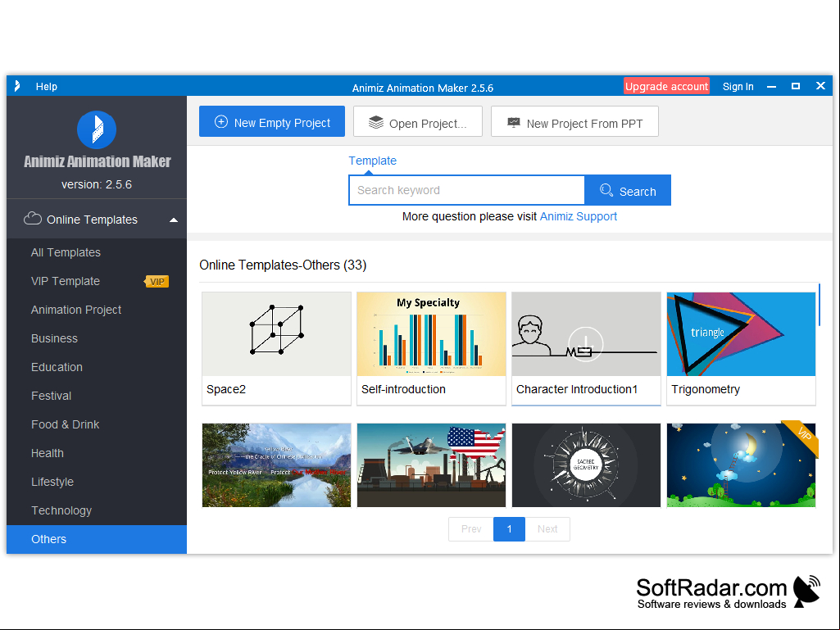840x630 pixels.
Task: Open the Trigonometry triangle template thumbnail
Action: [741, 333]
